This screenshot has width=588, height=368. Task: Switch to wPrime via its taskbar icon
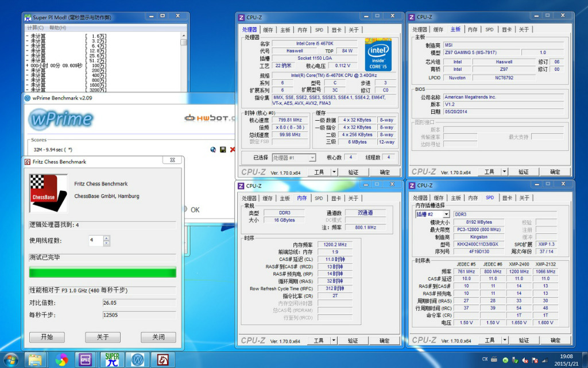[137, 360]
